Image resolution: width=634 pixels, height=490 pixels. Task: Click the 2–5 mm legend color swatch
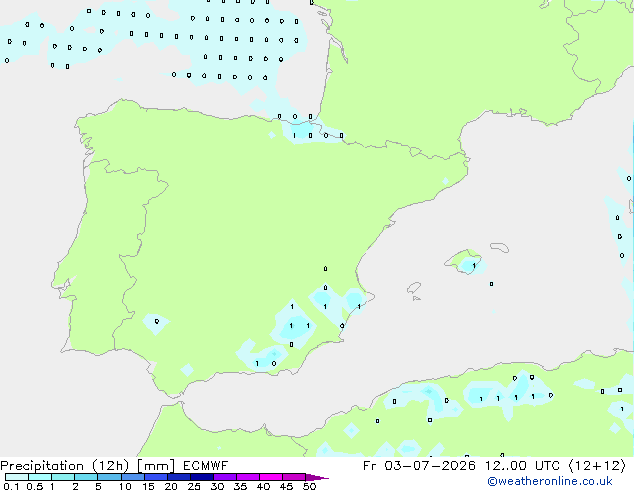pyautogui.click(x=86, y=477)
